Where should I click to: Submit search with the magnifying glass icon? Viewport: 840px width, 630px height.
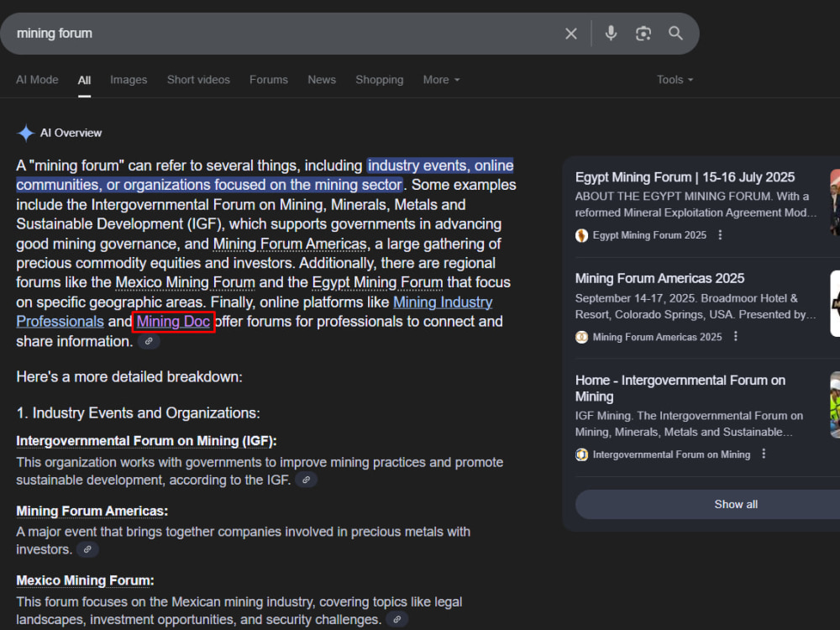(x=675, y=34)
